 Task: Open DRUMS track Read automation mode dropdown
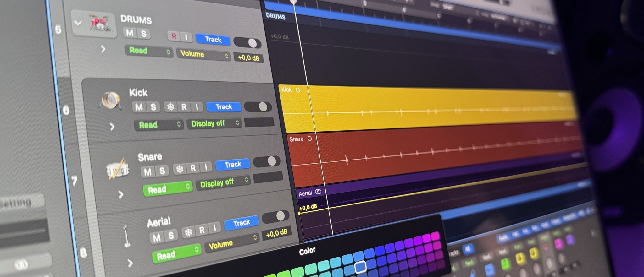[x=148, y=51]
